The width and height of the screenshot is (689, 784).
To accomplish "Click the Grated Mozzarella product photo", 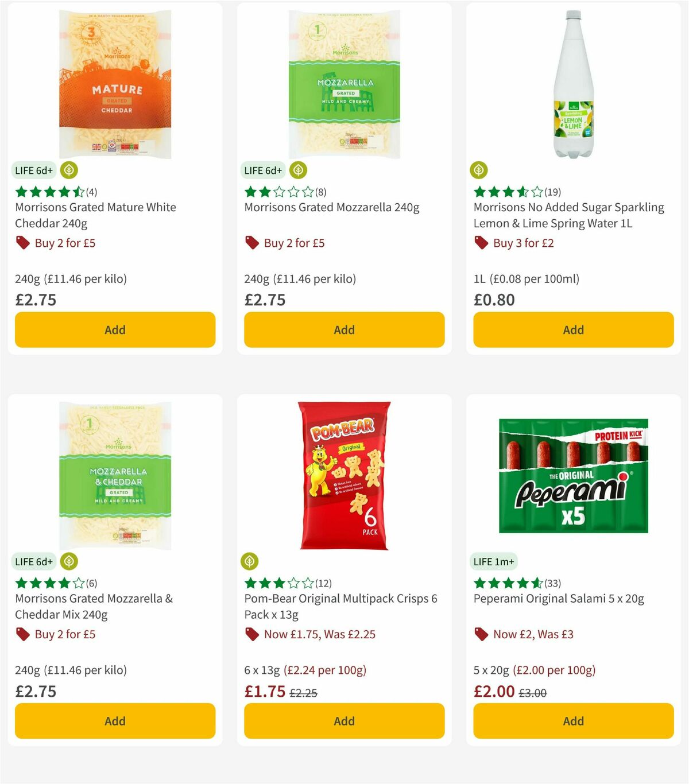I will (x=344, y=83).
